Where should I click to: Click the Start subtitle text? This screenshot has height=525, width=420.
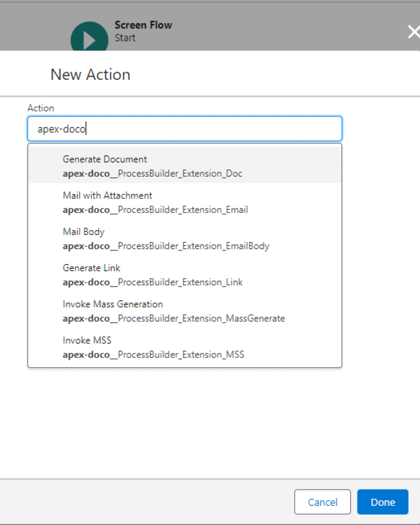[125, 38]
